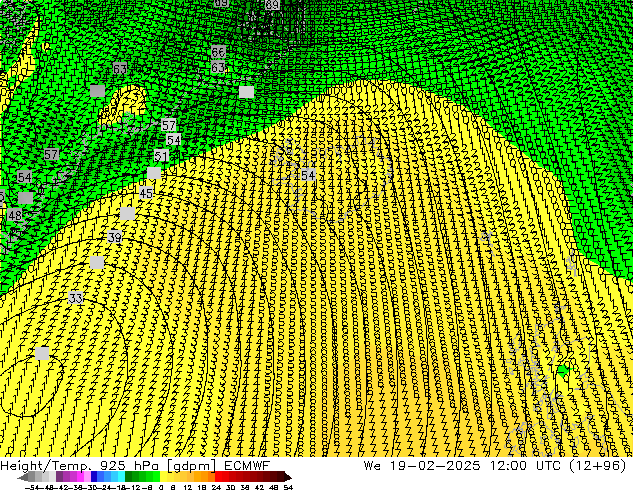The image size is (634, 490).
Task: Pick the dark blue swatch in the legend
Action: [94, 476]
